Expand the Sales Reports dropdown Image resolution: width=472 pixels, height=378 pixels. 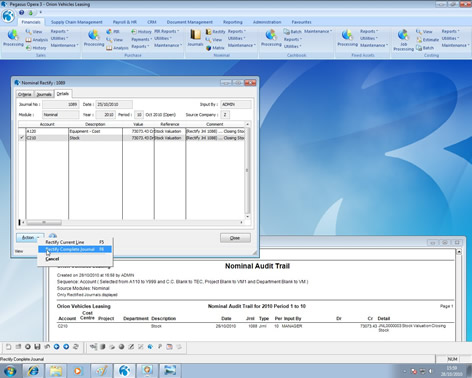coord(59,31)
